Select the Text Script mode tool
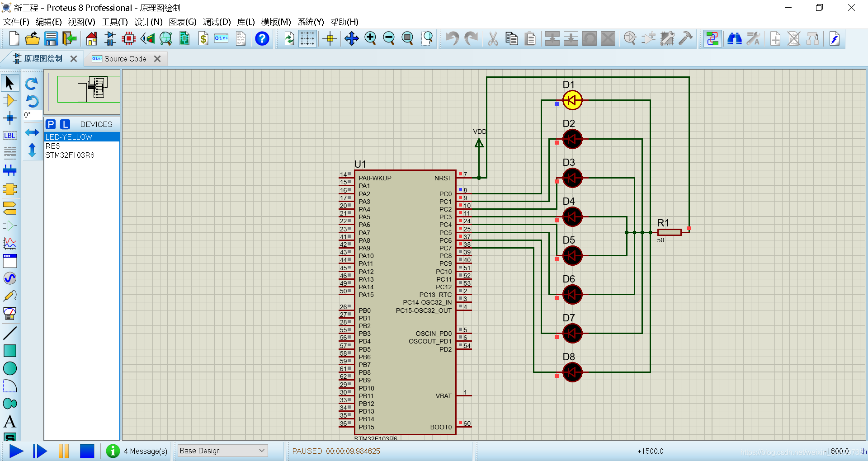Screen dimensions: 868x461 [10, 153]
